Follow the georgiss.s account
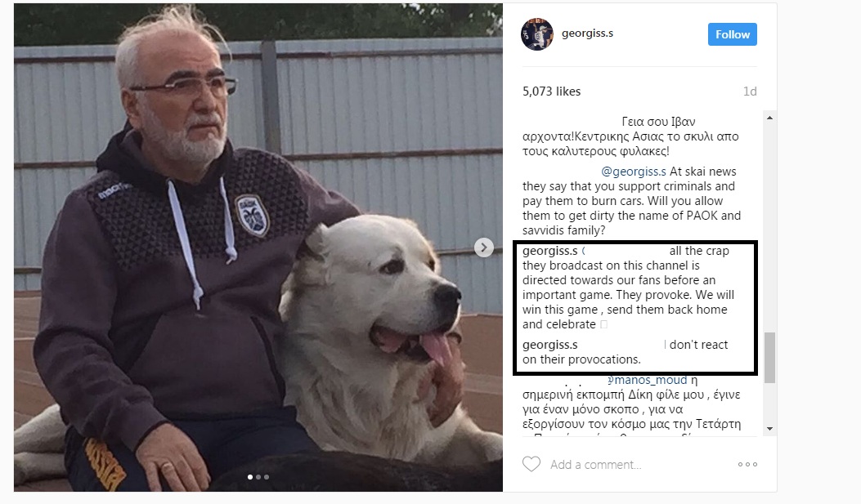 pyautogui.click(x=732, y=34)
